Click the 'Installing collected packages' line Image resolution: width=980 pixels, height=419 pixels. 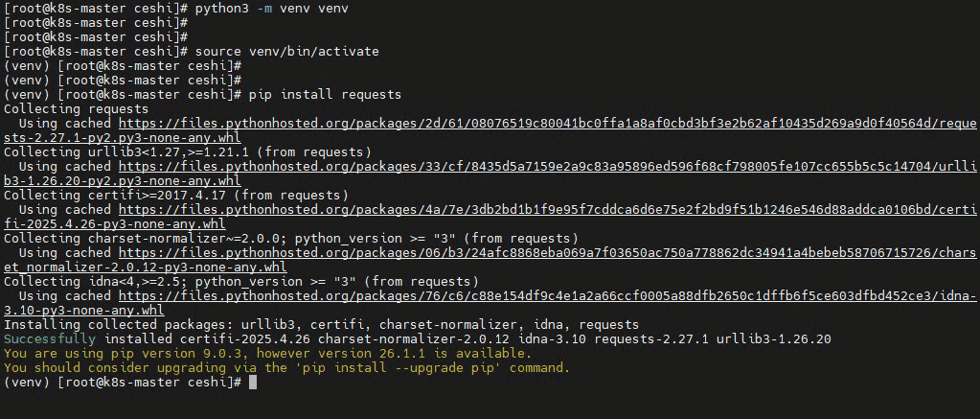(321, 325)
